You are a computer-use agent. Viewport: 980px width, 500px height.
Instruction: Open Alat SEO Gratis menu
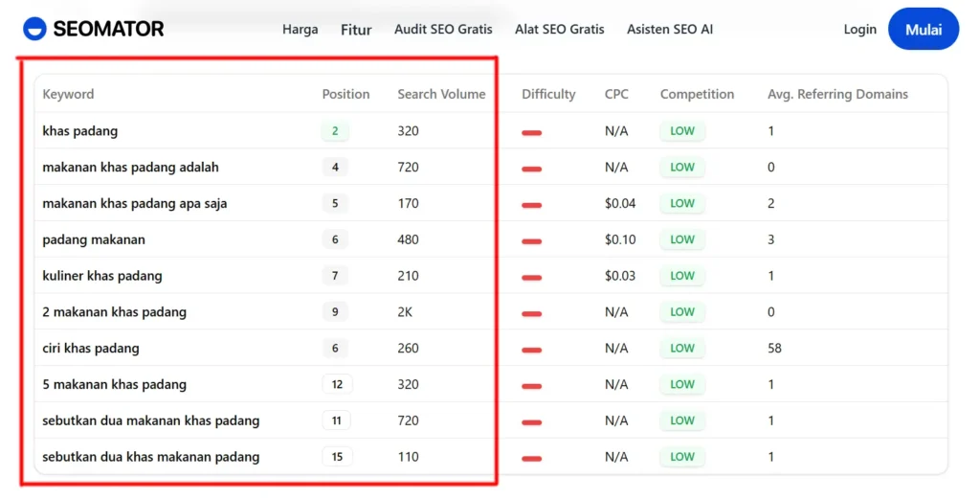pyautogui.click(x=559, y=30)
